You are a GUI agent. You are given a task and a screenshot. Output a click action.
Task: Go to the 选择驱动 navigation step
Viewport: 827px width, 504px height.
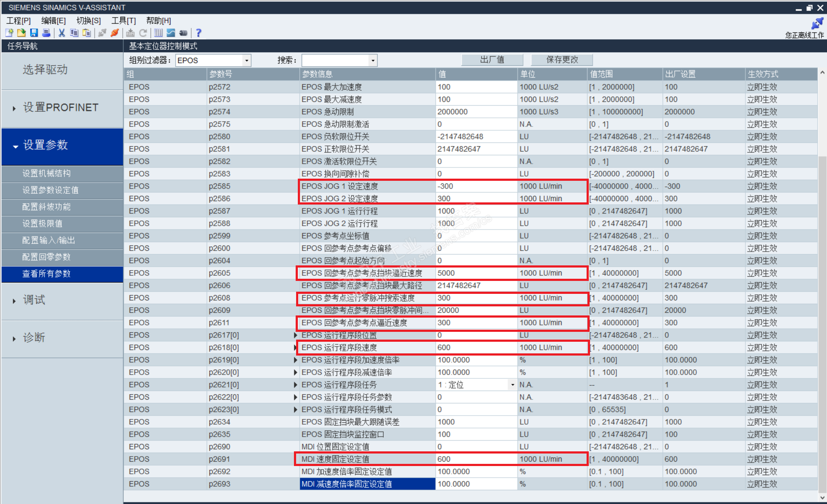[x=62, y=70]
